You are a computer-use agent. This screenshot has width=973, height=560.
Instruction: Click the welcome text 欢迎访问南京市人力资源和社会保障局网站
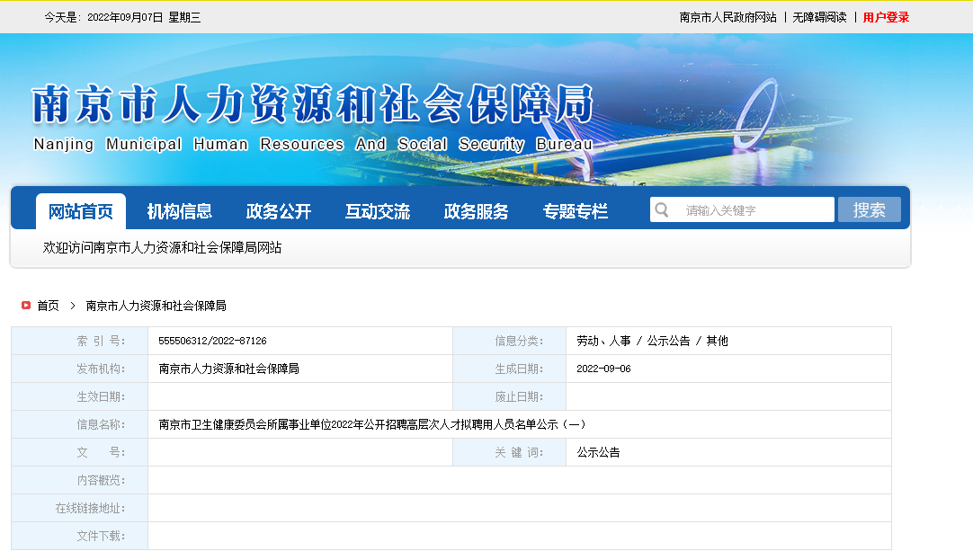tap(162, 247)
